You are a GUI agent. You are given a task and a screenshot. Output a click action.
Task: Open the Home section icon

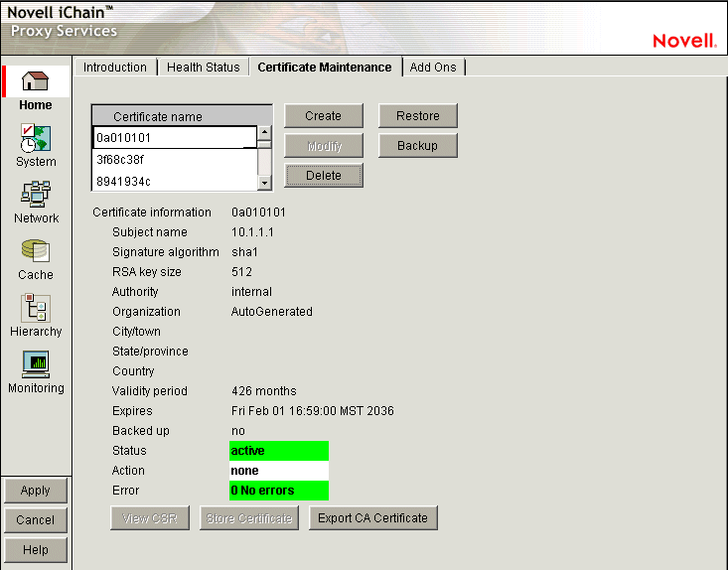[36, 81]
